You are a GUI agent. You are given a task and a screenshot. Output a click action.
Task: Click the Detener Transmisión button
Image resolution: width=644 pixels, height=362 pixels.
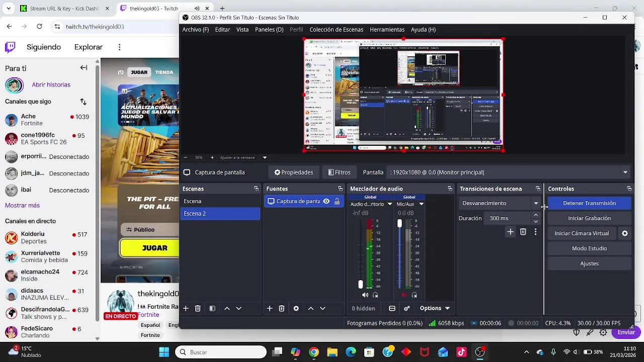tap(590, 203)
